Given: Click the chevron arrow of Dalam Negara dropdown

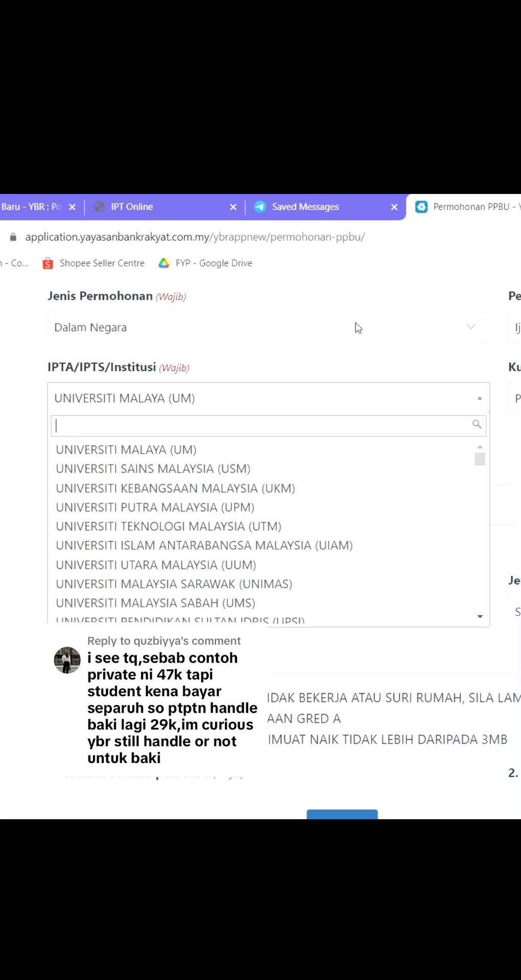Looking at the screenshot, I should (471, 327).
